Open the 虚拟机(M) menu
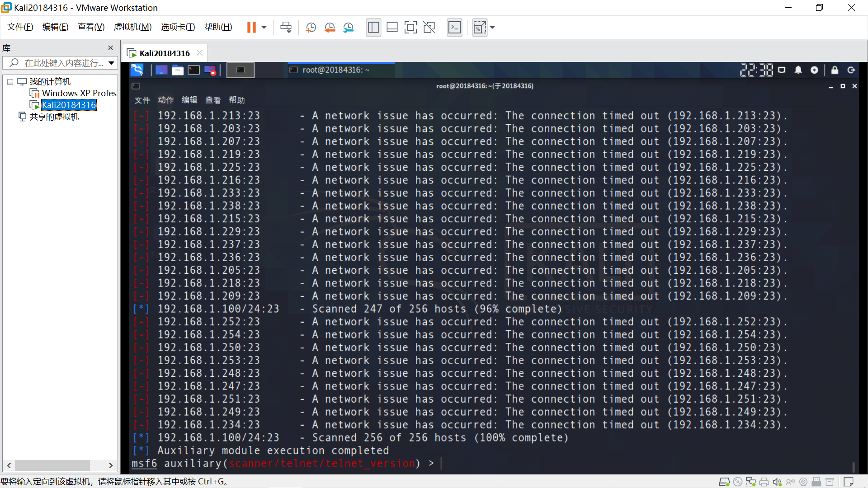This screenshot has height=488, width=868. (132, 27)
